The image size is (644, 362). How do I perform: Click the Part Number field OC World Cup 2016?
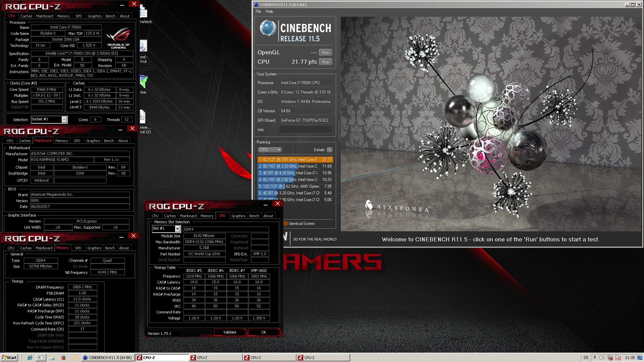pos(204,254)
